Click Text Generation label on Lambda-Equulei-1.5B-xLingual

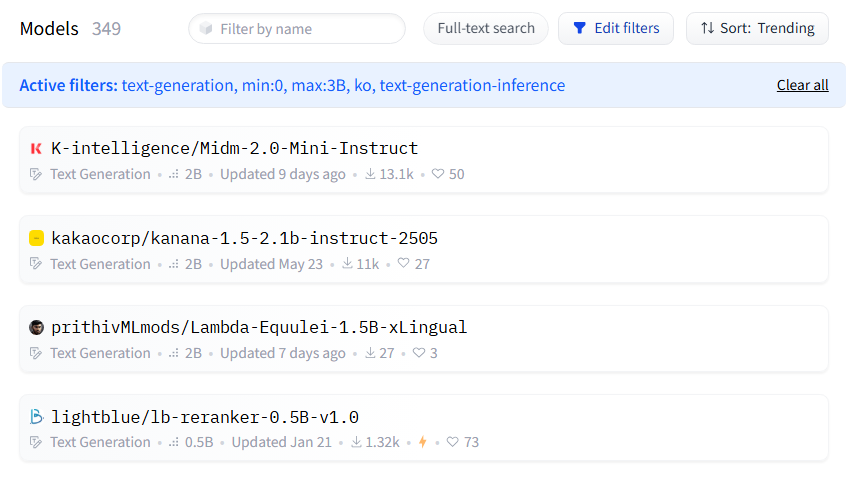101,353
